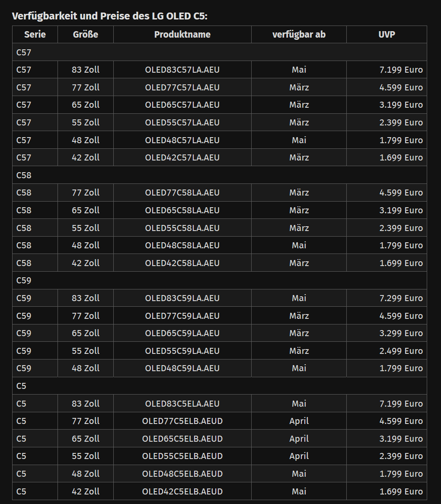The image size is (441, 504).
Task: Click price in OLED42C5ELB.AEUD row
Action: pyautogui.click(x=401, y=491)
